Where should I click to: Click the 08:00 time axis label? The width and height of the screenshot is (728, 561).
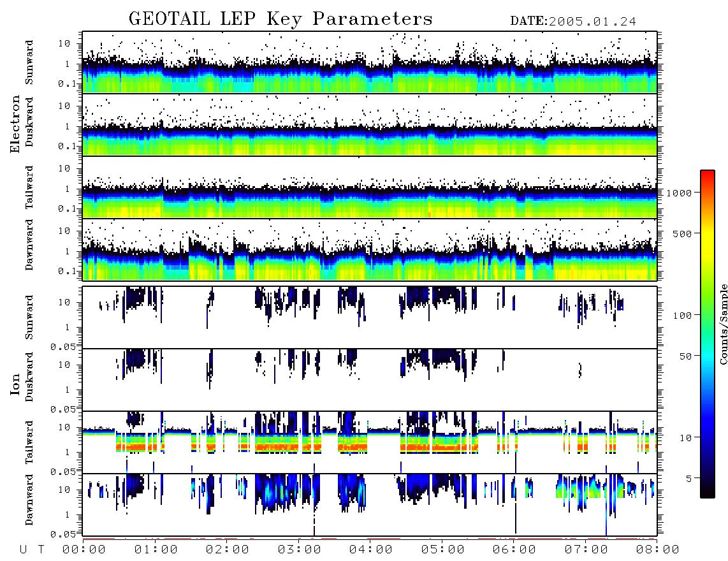pyautogui.click(x=658, y=550)
